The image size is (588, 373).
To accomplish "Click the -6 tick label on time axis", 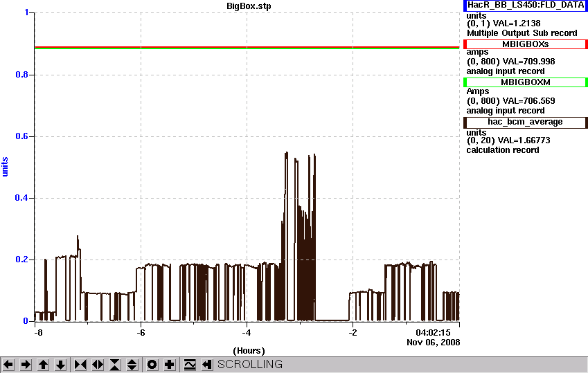I will click(x=141, y=333).
